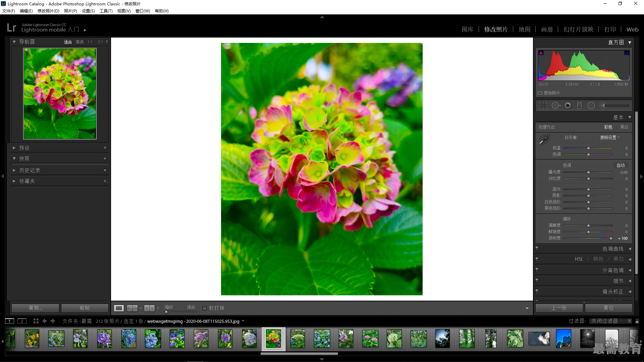Toggle the 细节 panel switch
Viewport: 644px width, 362px height.
click(x=537, y=281)
